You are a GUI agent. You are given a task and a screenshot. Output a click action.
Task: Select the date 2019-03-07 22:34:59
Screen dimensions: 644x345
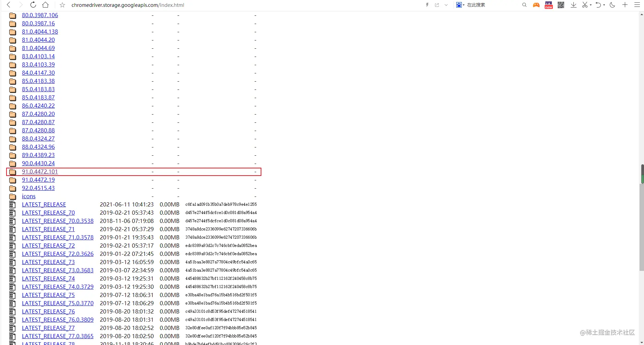(127, 270)
